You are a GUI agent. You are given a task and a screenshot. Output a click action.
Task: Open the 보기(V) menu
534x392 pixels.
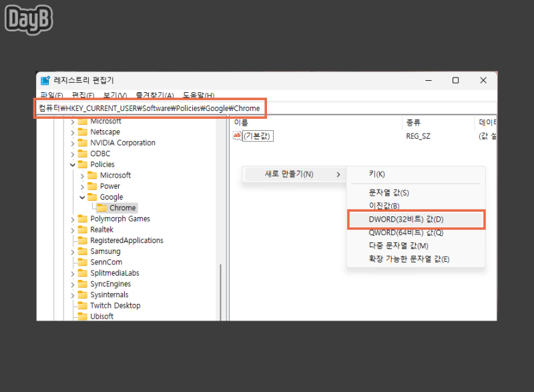click(115, 95)
